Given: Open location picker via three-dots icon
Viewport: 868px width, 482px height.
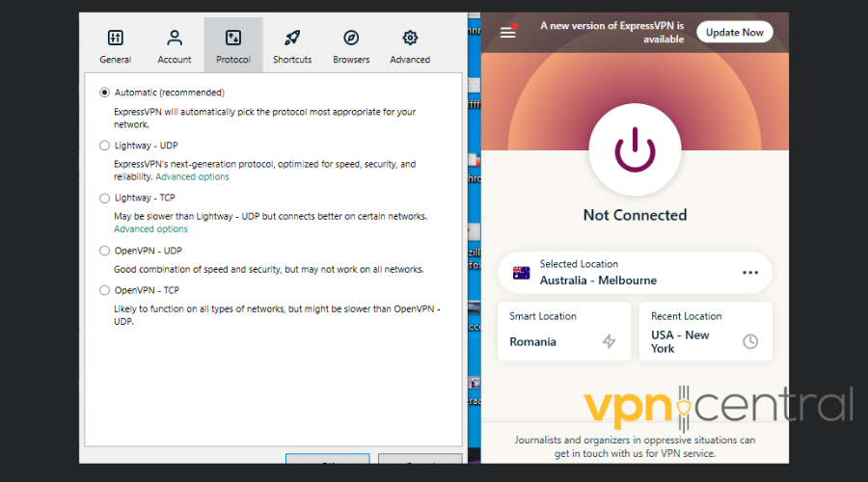Looking at the screenshot, I should (x=750, y=273).
